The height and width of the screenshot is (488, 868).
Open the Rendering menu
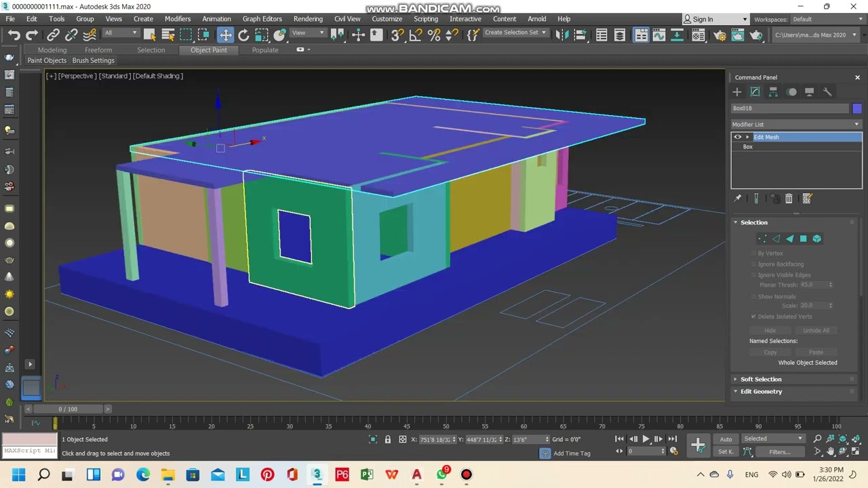point(308,19)
